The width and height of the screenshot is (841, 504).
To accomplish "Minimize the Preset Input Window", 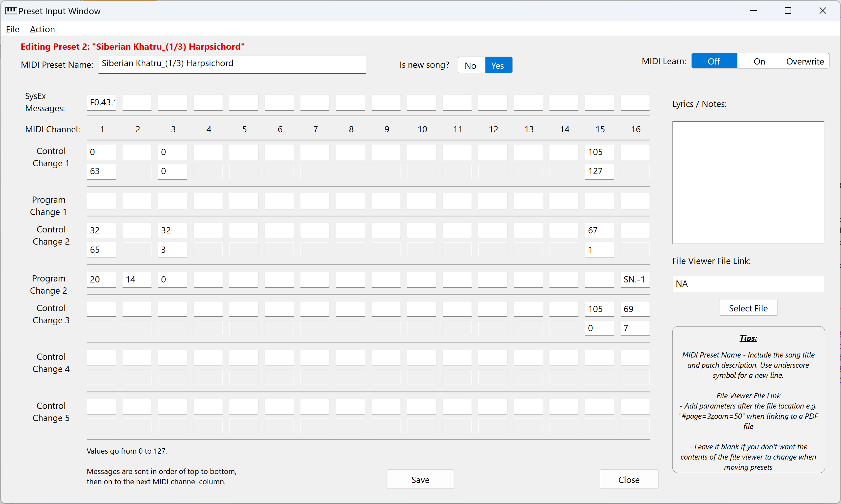I will pos(753,11).
